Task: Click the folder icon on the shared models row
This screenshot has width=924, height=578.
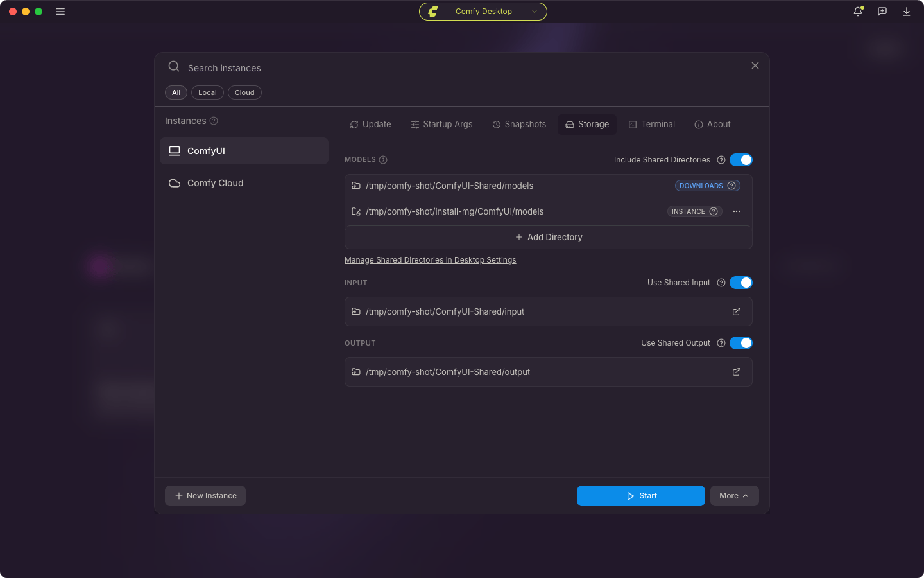Action: point(356,186)
